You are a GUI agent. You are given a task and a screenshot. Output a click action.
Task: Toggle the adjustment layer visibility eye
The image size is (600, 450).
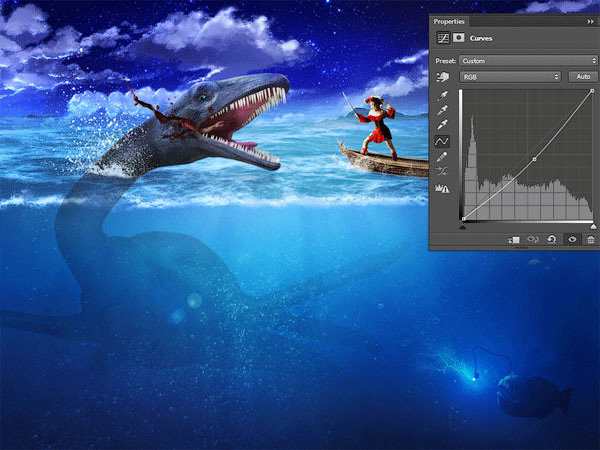click(x=572, y=240)
